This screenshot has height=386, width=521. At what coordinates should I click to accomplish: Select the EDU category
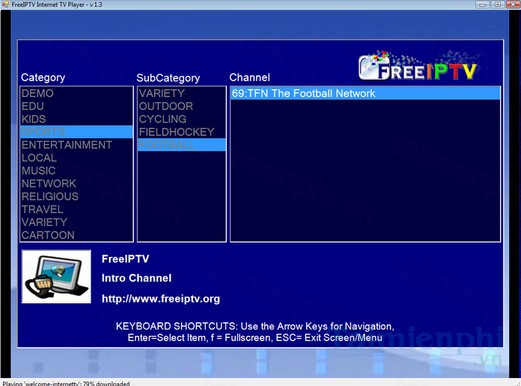[76, 106]
